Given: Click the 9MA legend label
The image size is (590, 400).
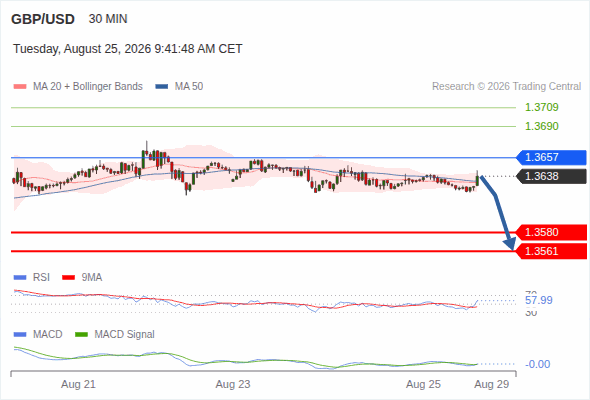Looking at the screenshot, I should (x=92, y=278).
